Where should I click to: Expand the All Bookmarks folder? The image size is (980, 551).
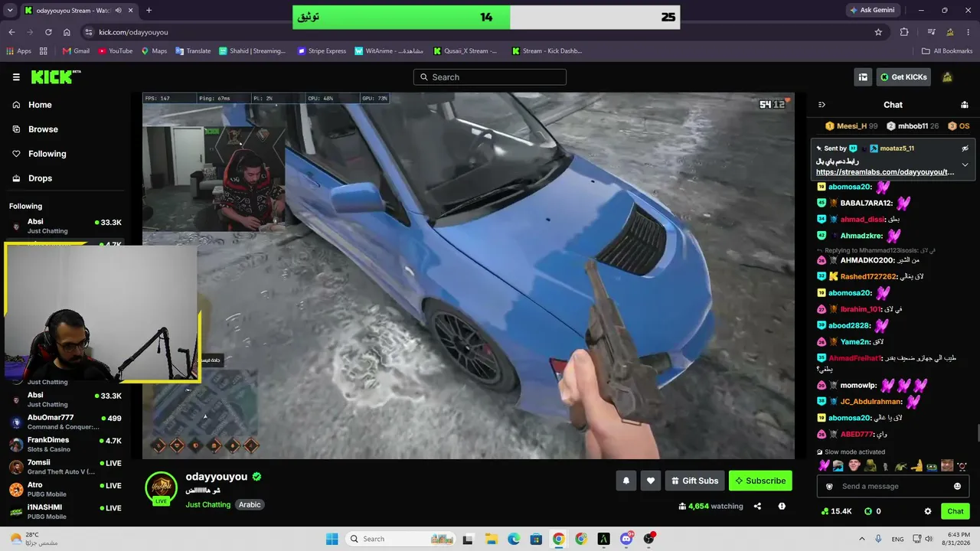(947, 51)
